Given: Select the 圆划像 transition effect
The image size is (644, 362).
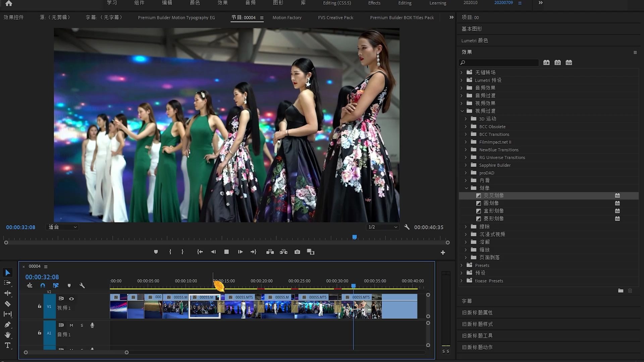Looking at the screenshot, I should [491, 203].
